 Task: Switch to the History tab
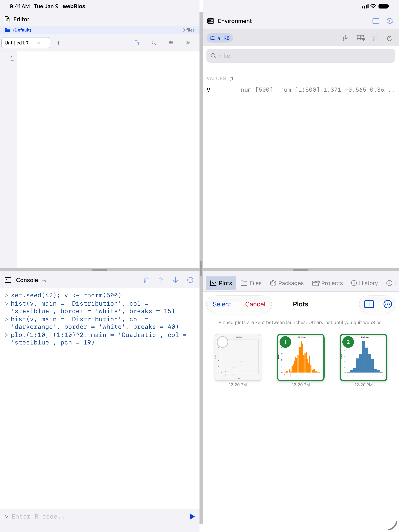(x=364, y=283)
